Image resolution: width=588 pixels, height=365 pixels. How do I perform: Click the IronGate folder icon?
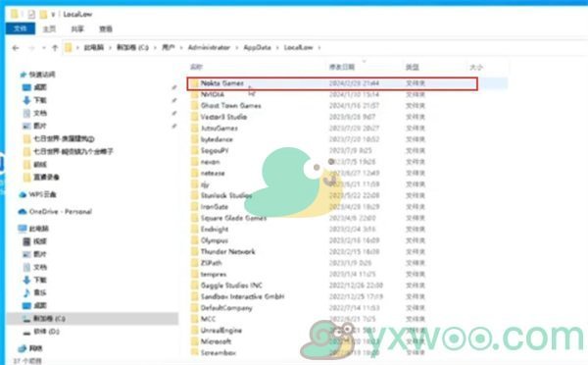coord(195,206)
